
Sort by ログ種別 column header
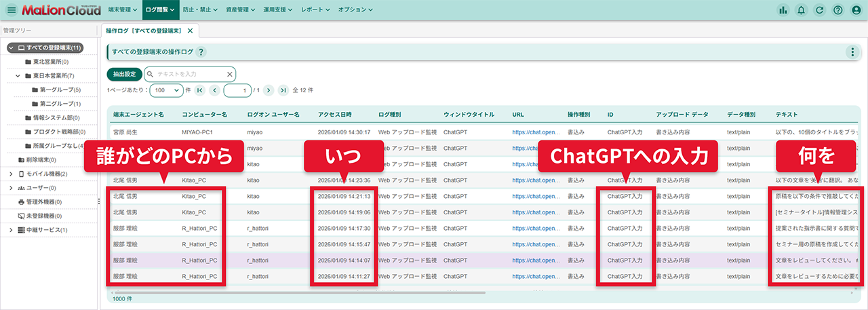click(x=389, y=114)
